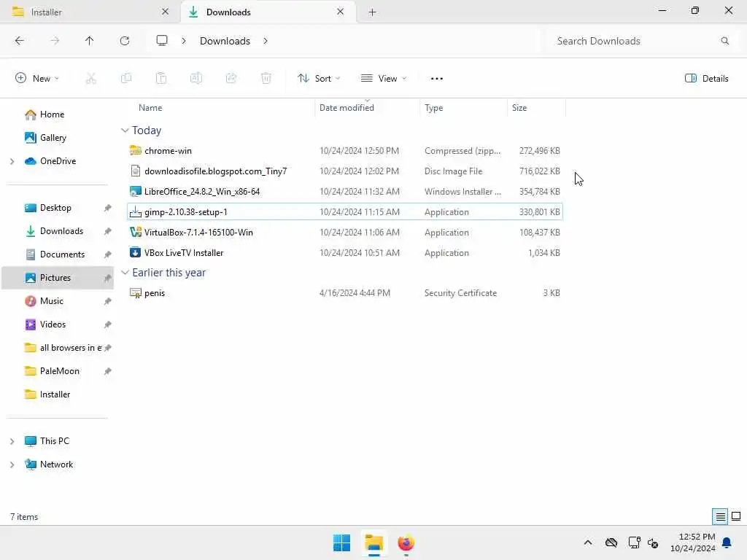Click the Copy icon in toolbar

point(125,79)
